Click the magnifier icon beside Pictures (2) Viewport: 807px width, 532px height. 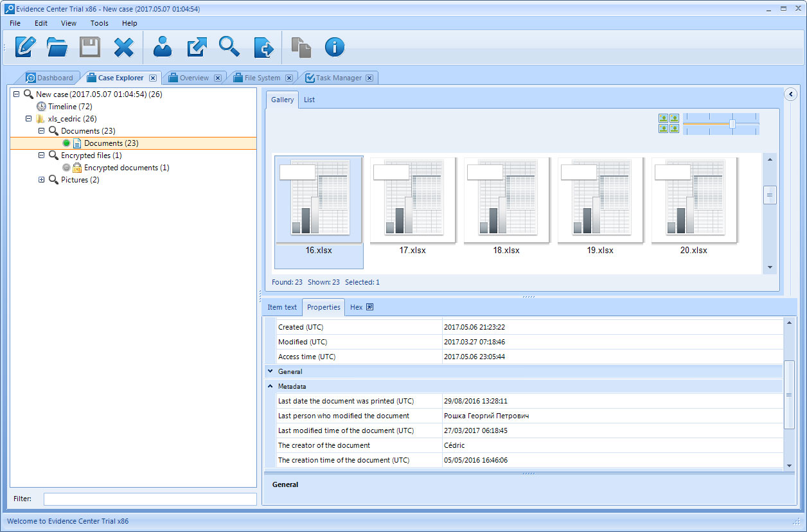click(x=54, y=180)
